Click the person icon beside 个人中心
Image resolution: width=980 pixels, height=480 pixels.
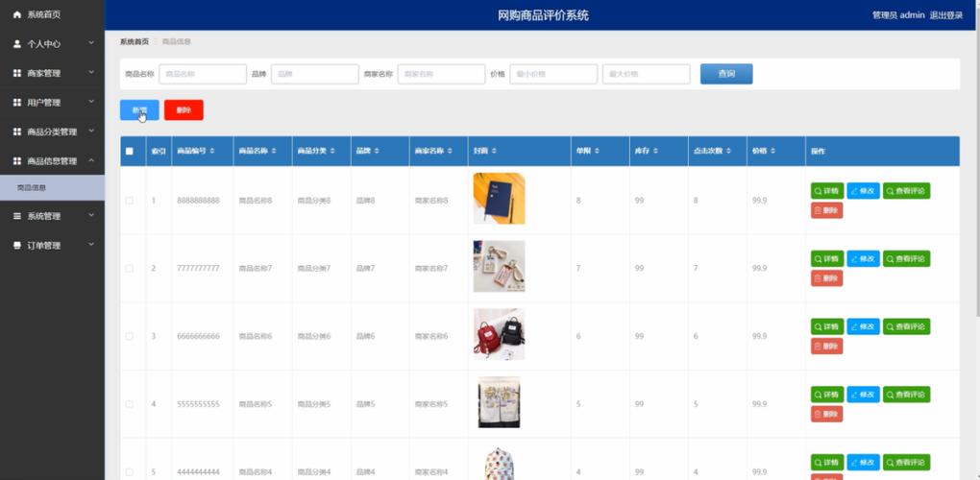pyautogui.click(x=17, y=44)
